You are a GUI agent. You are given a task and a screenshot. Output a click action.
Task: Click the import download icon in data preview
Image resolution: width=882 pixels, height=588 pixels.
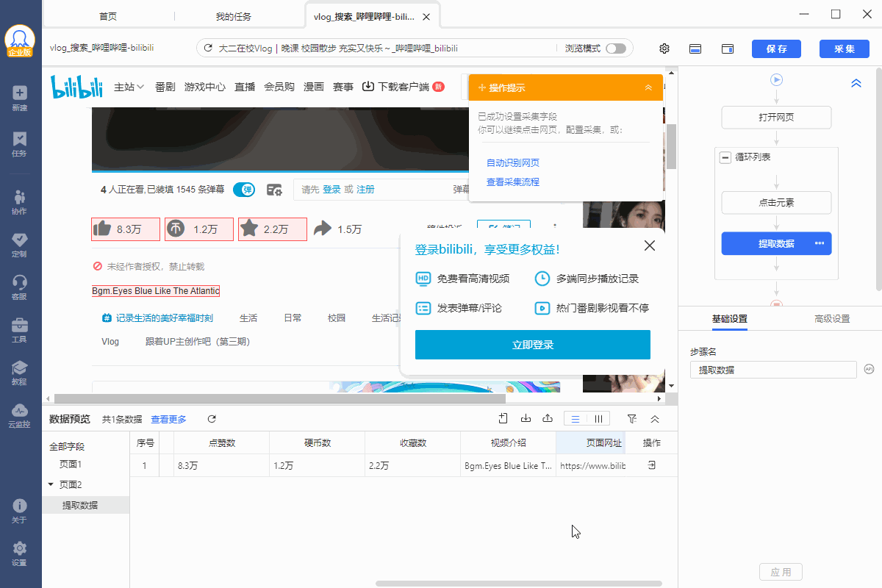click(x=526, y=418)
